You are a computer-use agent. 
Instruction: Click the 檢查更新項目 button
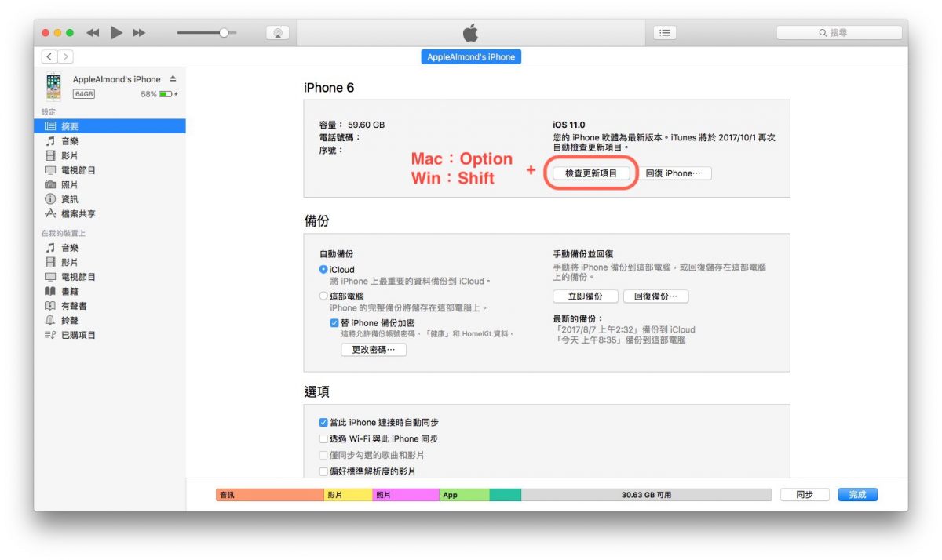click(591, 173)
